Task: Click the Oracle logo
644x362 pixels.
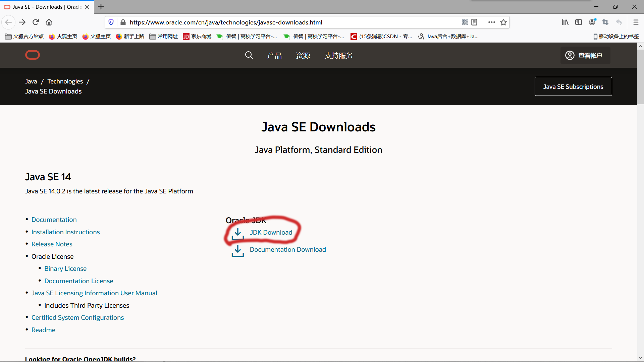Action: coord(32,55)
